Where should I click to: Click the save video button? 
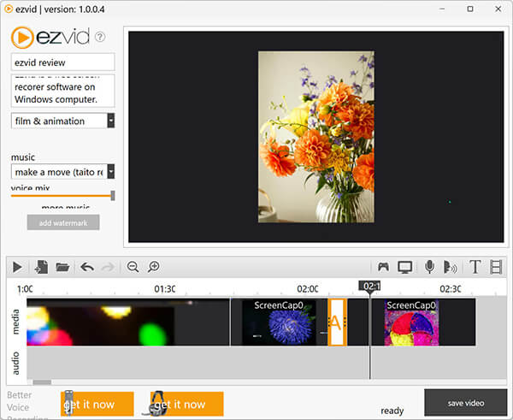click(x=466, y=403)
